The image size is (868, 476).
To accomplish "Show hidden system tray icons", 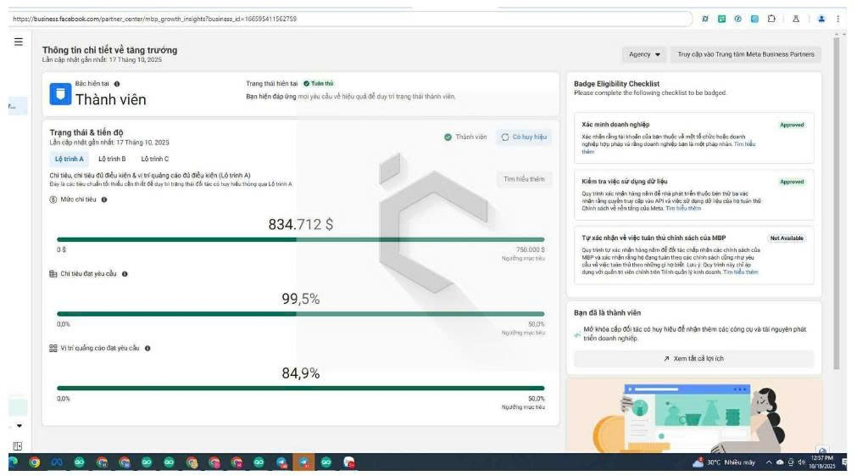I will pos(768,462).
